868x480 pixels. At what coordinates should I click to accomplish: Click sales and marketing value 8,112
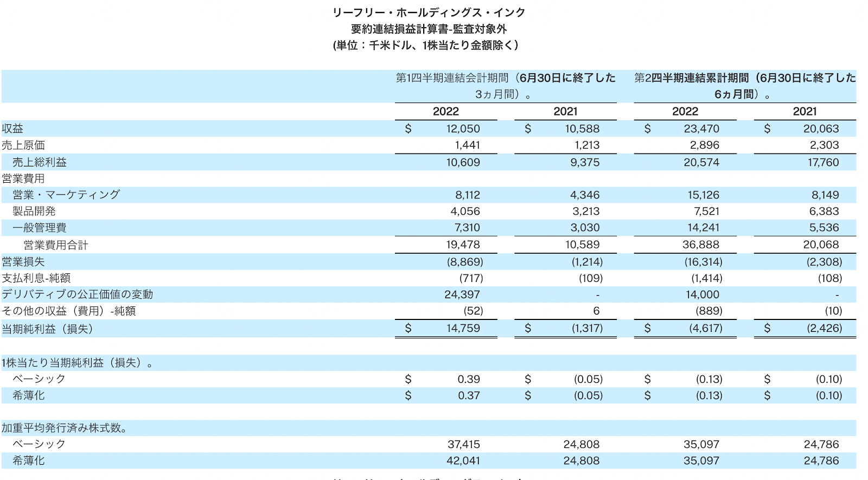[x=468, y=195]
